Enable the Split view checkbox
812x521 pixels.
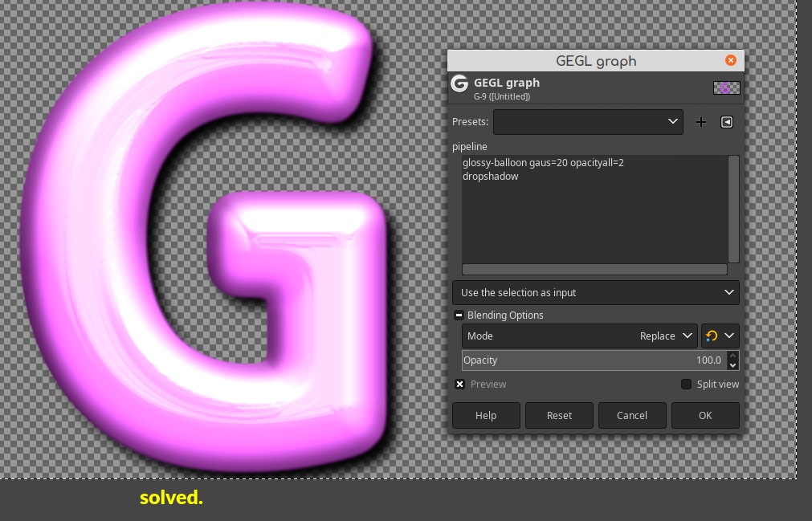click(x=686, y=384)
